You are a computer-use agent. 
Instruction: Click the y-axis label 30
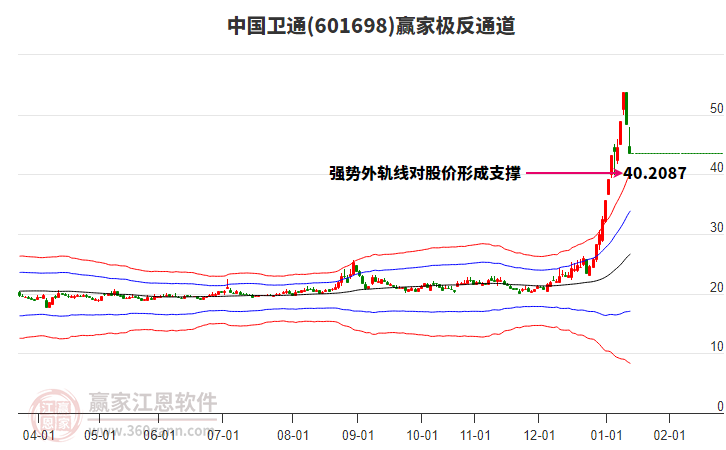pos(717,227)
